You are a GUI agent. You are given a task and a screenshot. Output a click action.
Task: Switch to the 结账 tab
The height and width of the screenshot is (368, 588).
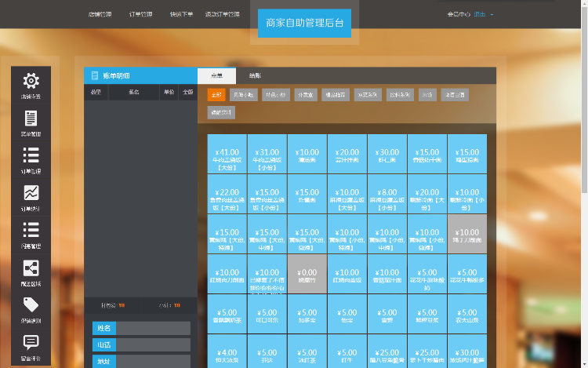255,76
